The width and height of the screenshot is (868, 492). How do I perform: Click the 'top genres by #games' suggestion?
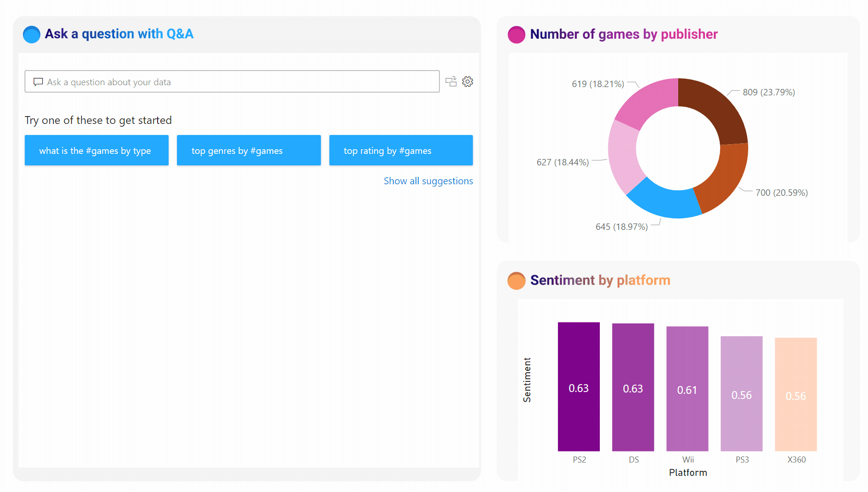click(248, 150)
